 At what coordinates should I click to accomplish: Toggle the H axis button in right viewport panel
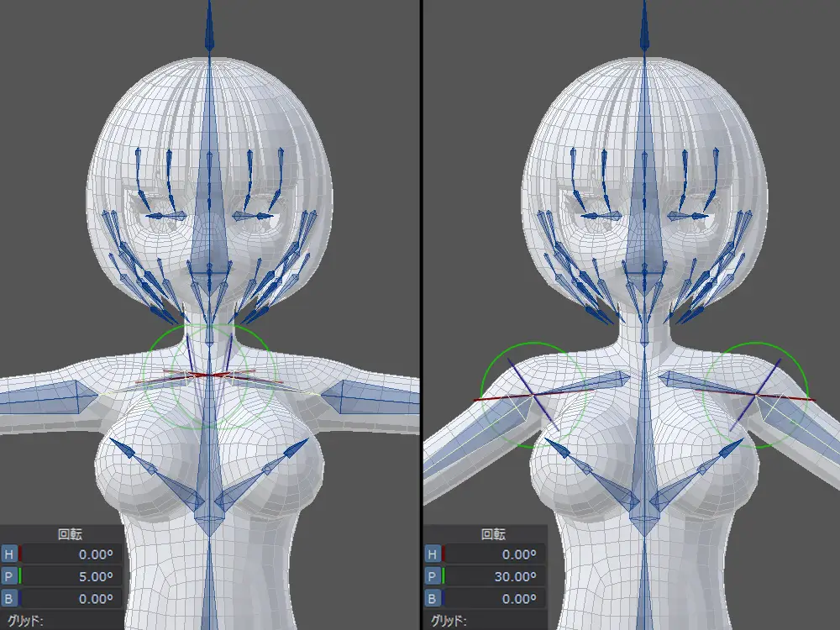coord(432,554)
